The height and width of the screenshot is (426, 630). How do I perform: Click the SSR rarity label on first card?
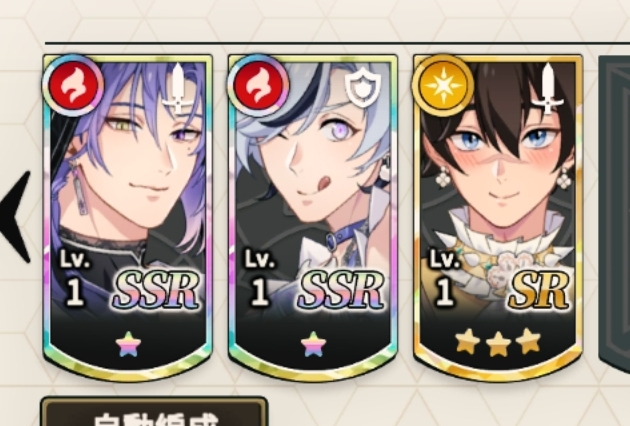(x=156, y=291)
